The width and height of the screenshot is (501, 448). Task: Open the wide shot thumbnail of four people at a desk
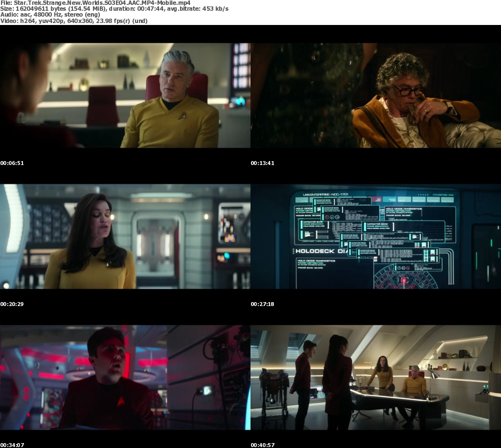376,377
